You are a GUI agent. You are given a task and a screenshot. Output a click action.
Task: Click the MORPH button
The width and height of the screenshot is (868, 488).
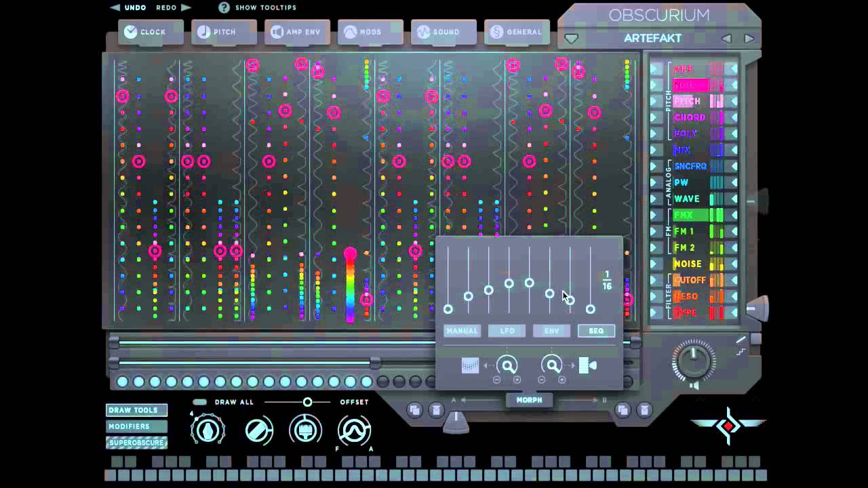tap(529, 400)
